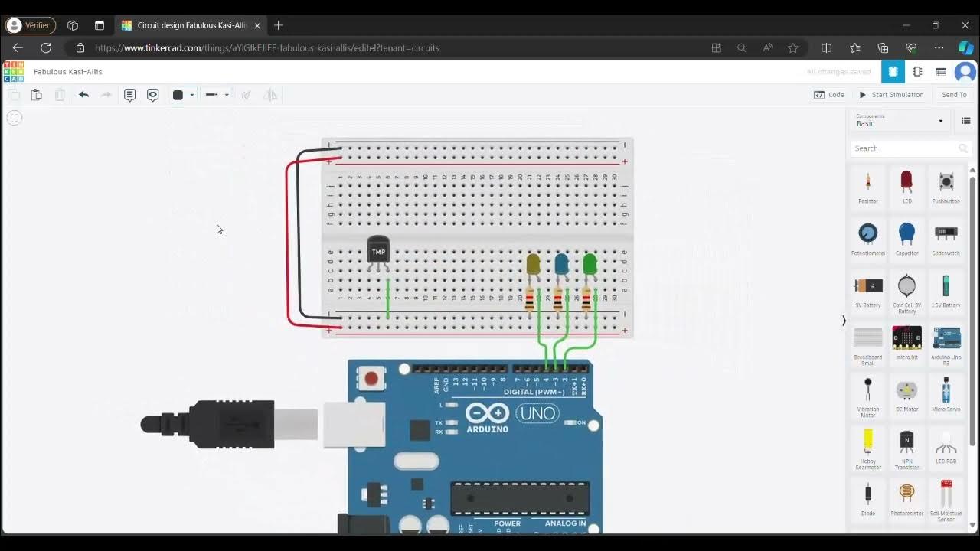Select the Slideswitch component
This screenshot has height=551, width=980.
946,238
